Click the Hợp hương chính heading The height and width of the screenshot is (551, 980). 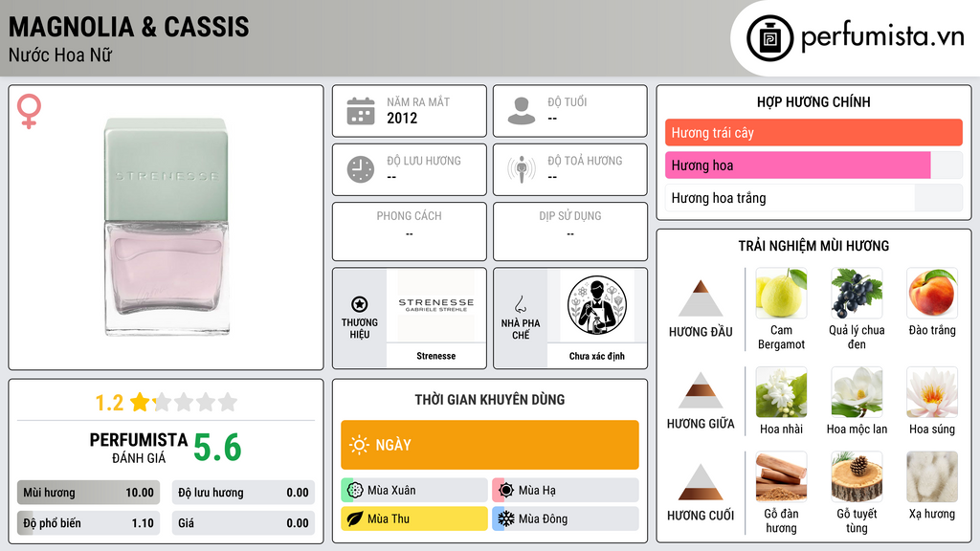pos(813,101)
